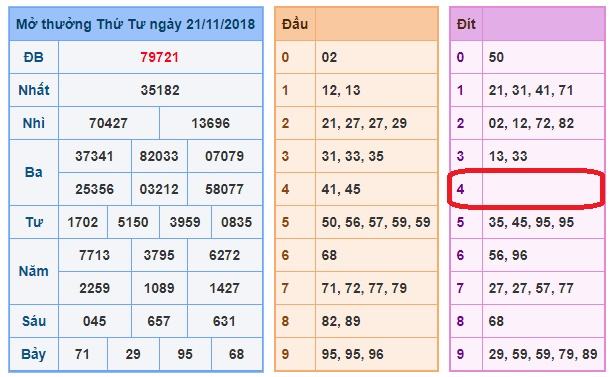Image resolution: width=615 pixels, height=377 pixels.
Task: Click the Đầu entry "12, 13"
Action: point(341,90)
